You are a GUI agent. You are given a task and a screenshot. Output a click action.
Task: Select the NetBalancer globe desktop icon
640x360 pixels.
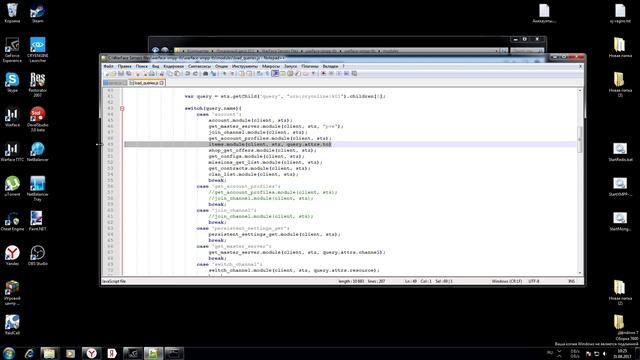tap(38, 151)
